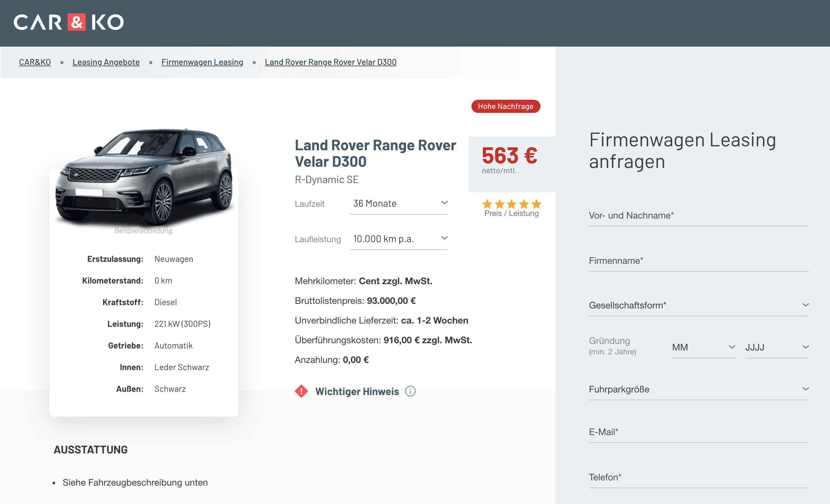
Task: Click the Diesel value for Kraftstoff
Action: click(x=165, y=302)
